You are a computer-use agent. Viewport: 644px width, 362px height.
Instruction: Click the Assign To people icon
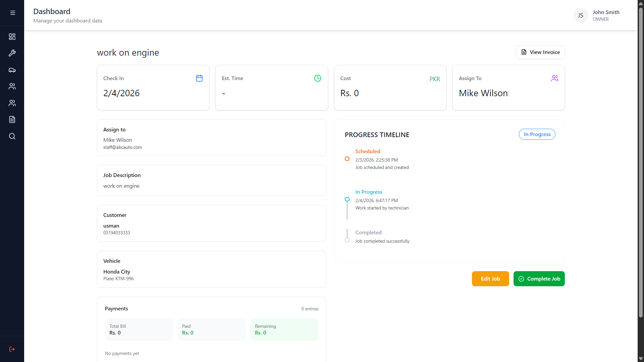(x=555, y=78)
